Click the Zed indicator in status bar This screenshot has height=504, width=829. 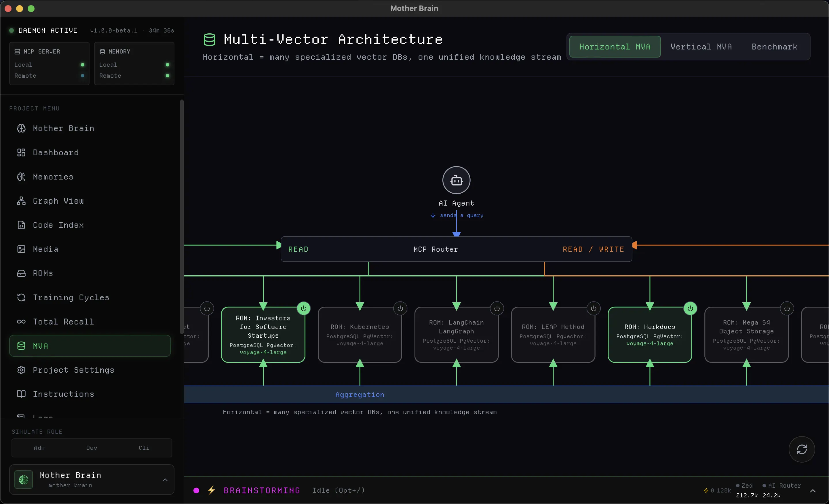744,486
